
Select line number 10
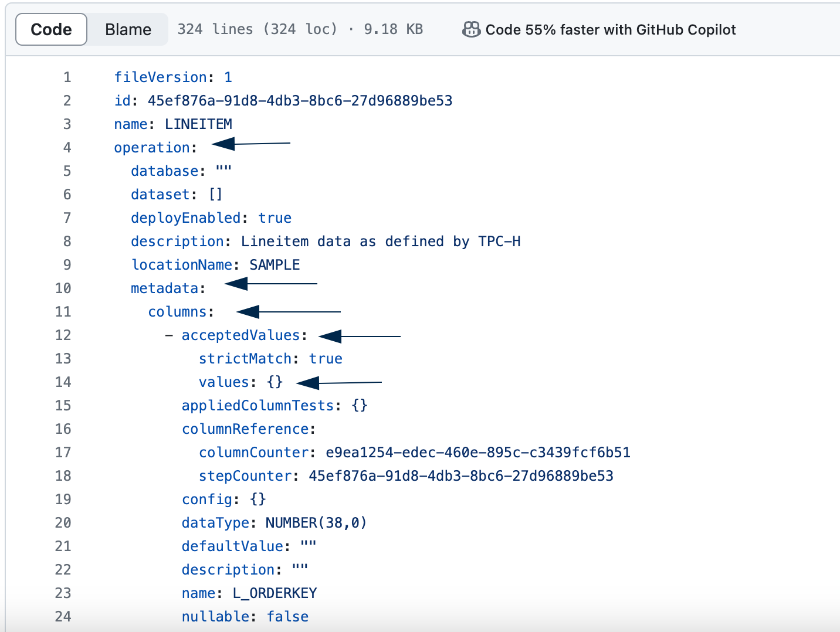click(x=63, y=288)
